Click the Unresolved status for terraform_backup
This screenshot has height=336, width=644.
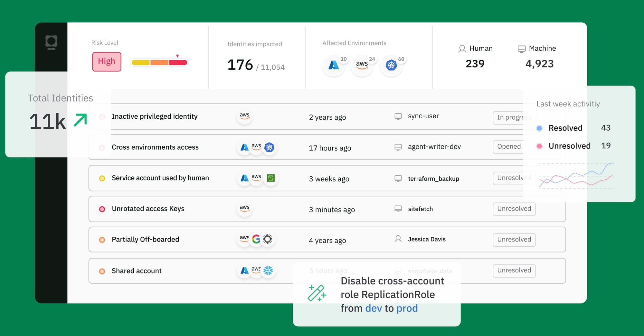click(x=514, y=178)
